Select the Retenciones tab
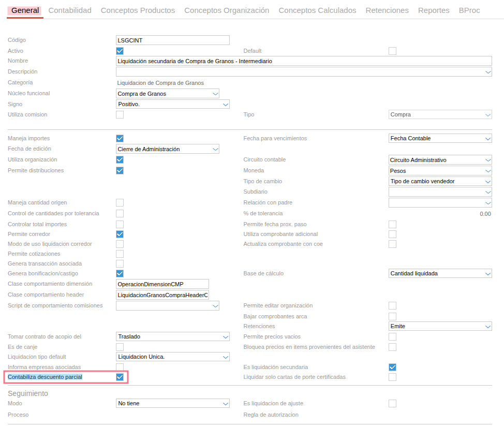The width and height of the screenshot is (504, 426). click(387, 10)
